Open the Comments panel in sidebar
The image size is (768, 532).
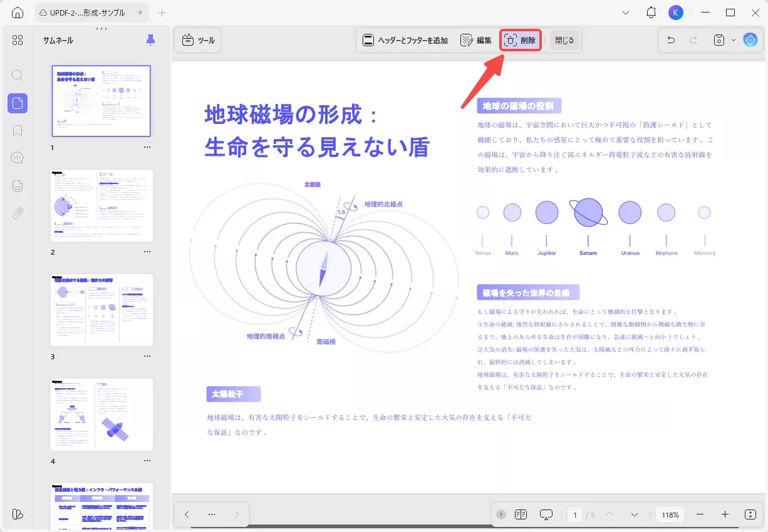pyautogui.click(x=17, y=157)
